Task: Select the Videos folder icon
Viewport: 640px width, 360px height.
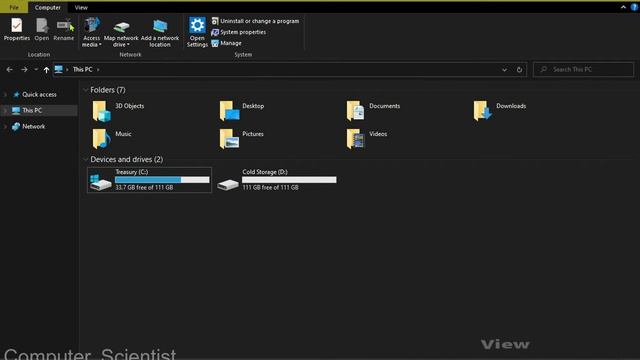Action: 355,139
